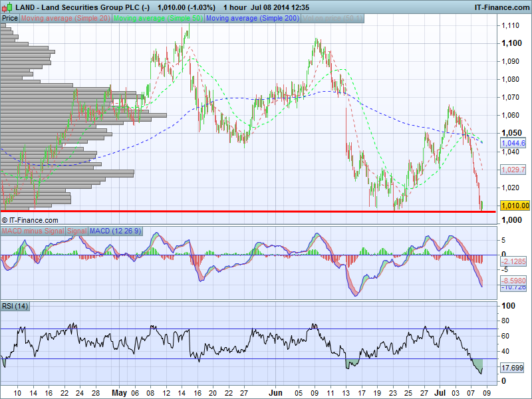The width and height of the screenshot is (532, 399).
Task: Select the Price legend label
Action: tap(10, 19)
